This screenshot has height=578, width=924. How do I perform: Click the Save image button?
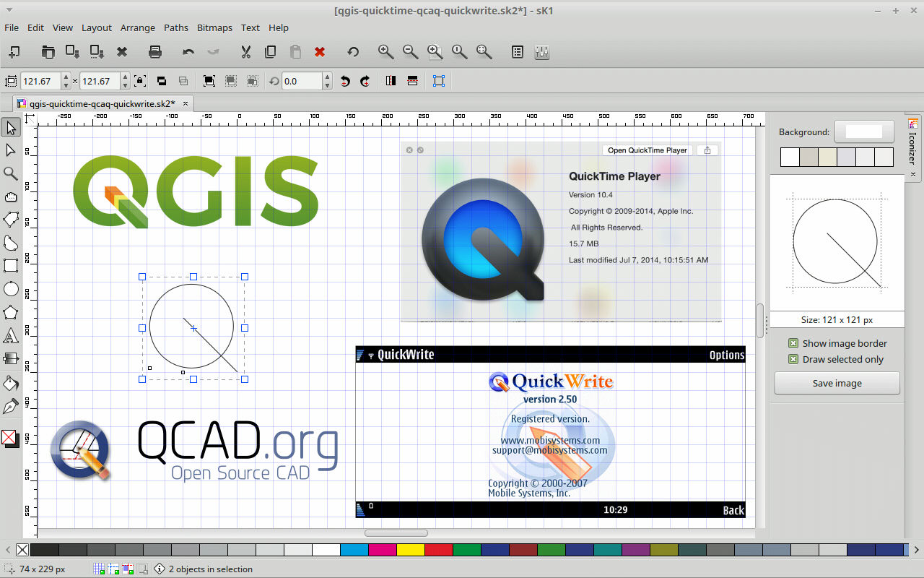(837, 383)
